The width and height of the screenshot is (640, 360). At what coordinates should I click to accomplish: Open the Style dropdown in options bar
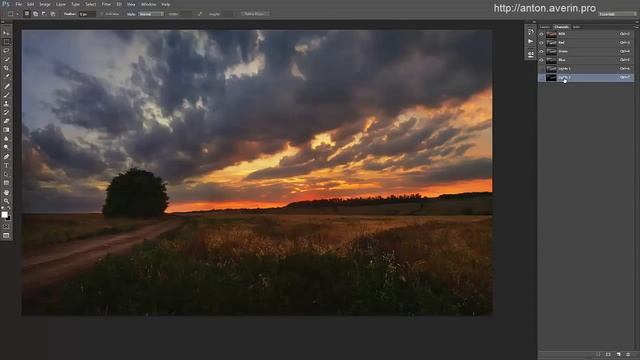coord(151,14)
